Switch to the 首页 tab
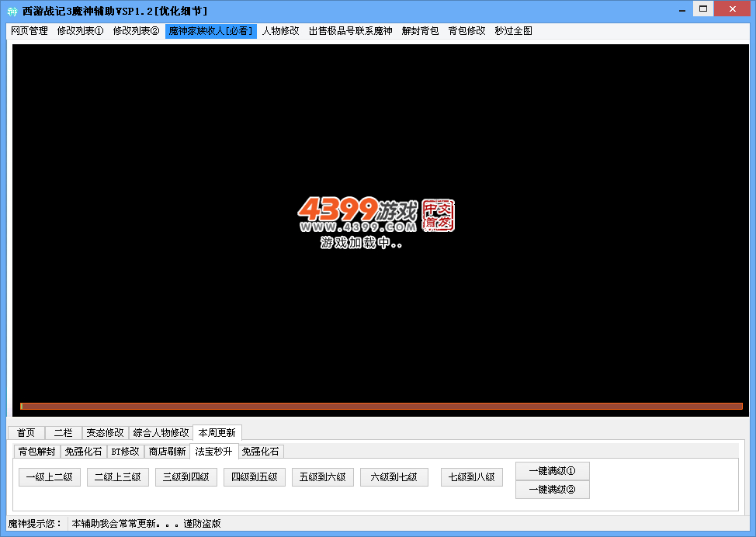Viewport: 756px width, 537px height. (26, 433)
